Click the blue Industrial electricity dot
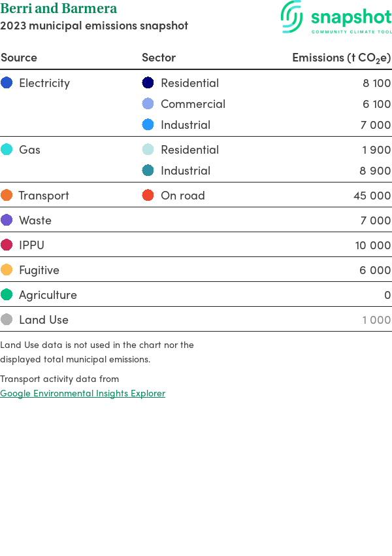This screenshot has width=392, height=556. [x=148, y=125]
